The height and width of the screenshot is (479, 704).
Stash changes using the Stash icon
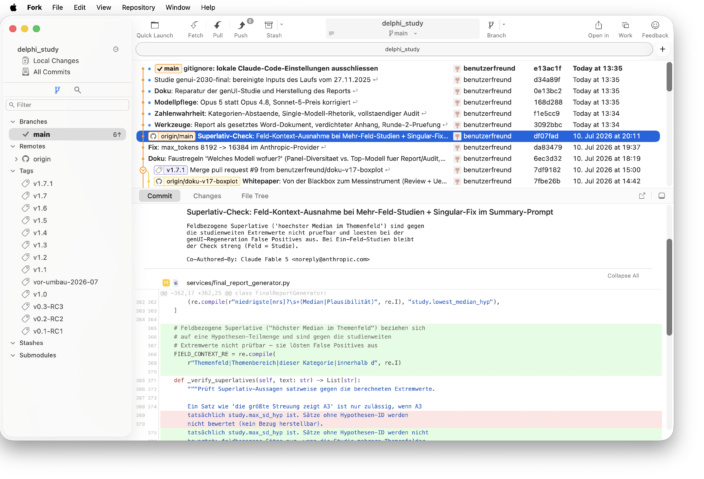(x=268, y=25)
